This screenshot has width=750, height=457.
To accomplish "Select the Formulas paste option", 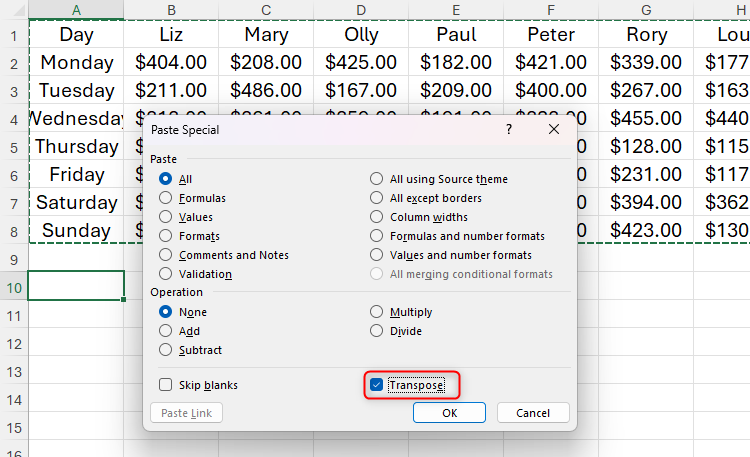I will point(165,198).
